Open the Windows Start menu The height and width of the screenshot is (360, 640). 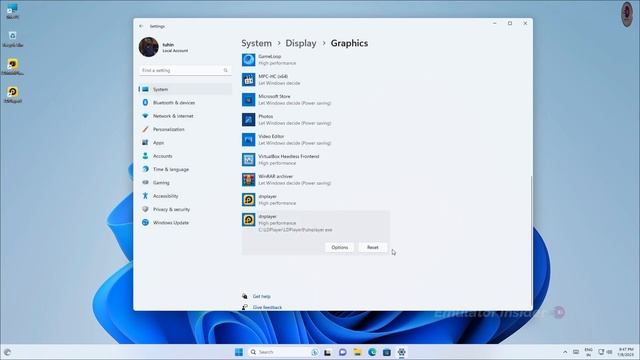click(x=239, y=352)
